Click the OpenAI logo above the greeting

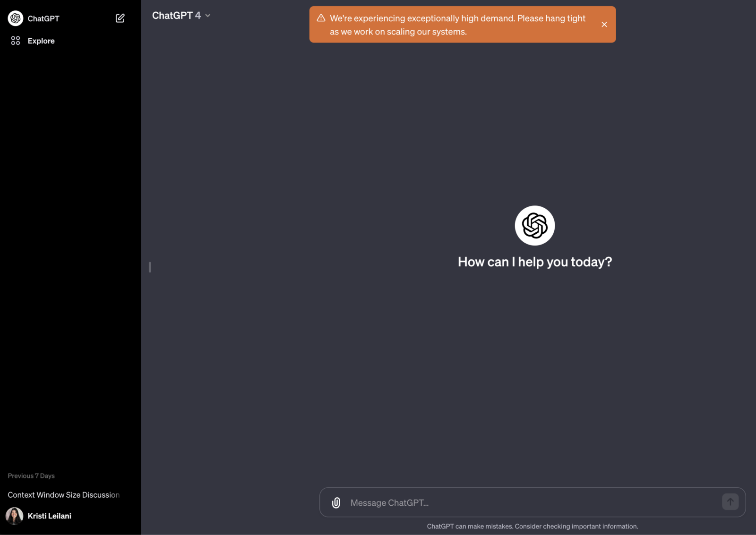pos(534,225)
